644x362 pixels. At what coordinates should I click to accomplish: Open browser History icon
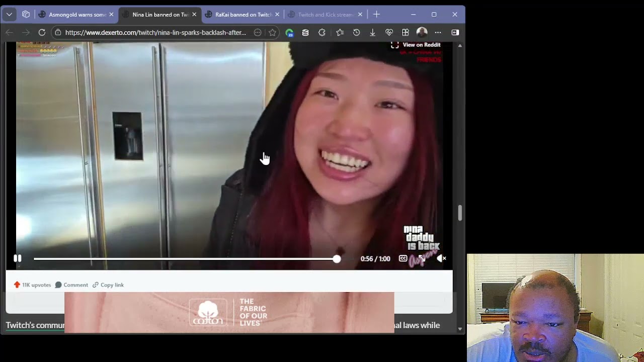[356, 32]
